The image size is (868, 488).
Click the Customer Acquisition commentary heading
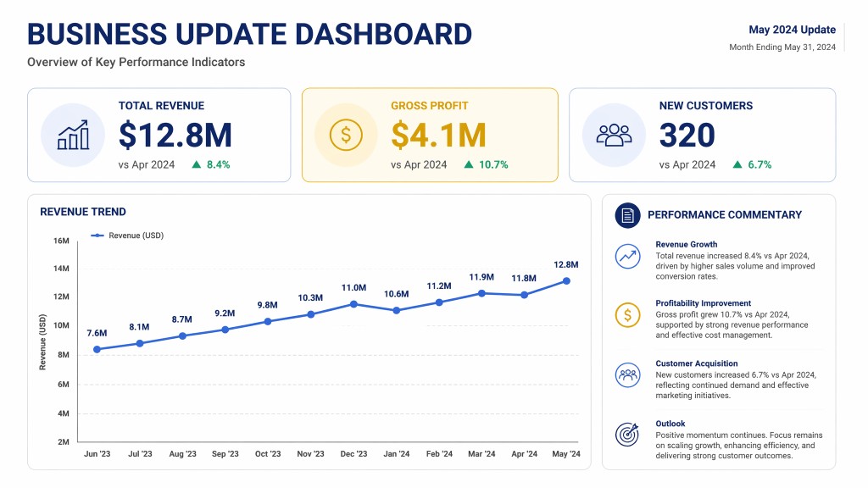(697, 363)
